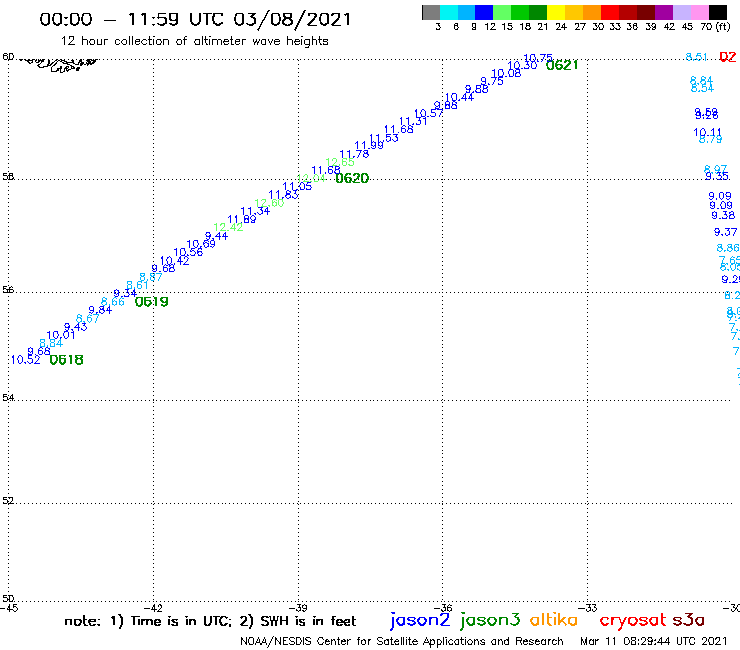Click the 12.42 wave height value

pyautogui.click(x=228, y=227)
